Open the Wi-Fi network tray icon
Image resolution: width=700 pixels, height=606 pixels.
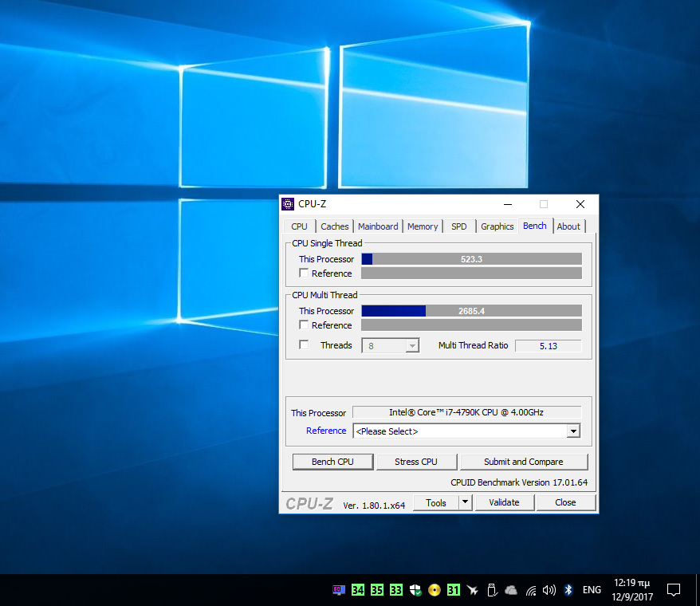point(530,591)
